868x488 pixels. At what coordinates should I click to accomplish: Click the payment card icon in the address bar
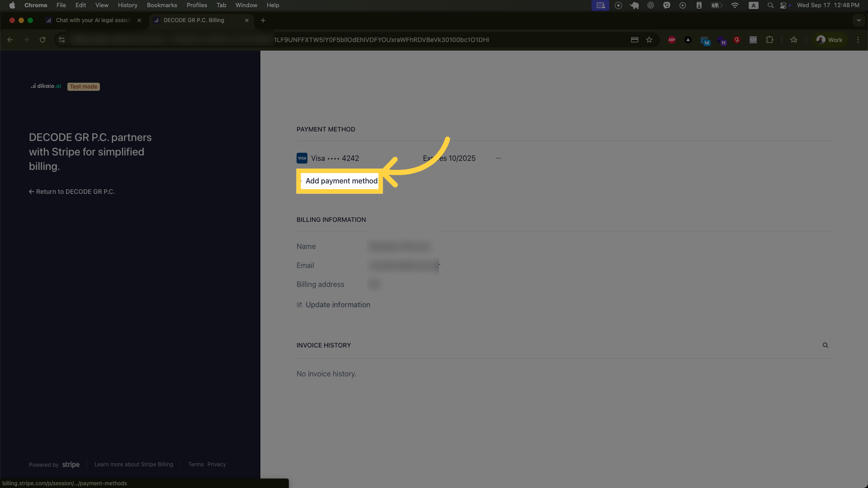click(634, 40)
